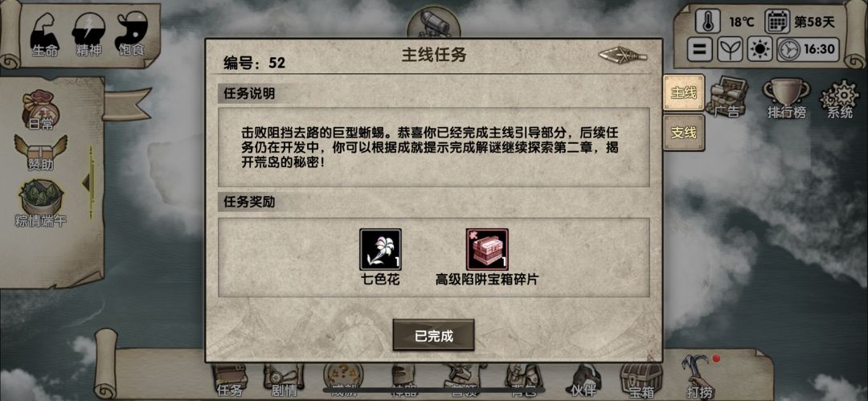Image resolution: width=868 pixels, height=401 pixels.
Task: Click the 已完成 button
Action: click(433, 335)
